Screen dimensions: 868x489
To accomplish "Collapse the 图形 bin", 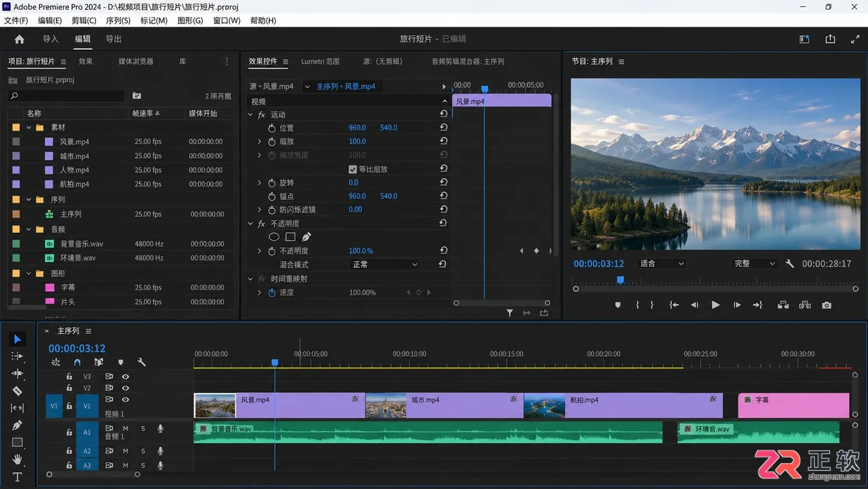I will (x=29, y=274).
